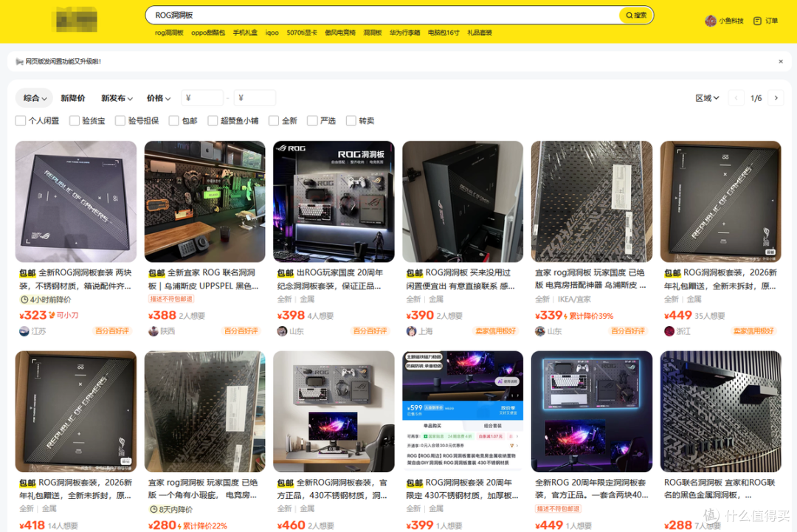Viewport: 797px width, 532px height.
Task: Select the rog洞洞板 suggested keyword
Action: 169,32
